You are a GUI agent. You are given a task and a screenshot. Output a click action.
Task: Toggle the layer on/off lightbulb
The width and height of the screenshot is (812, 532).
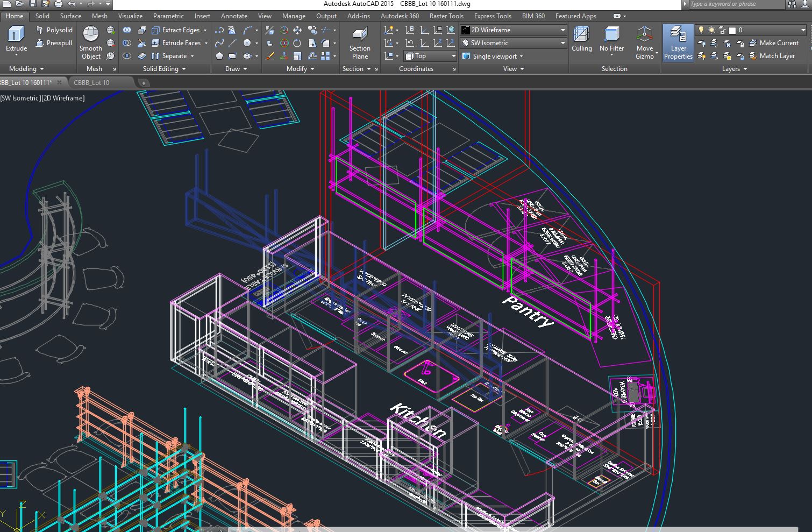tap(701, 30)
